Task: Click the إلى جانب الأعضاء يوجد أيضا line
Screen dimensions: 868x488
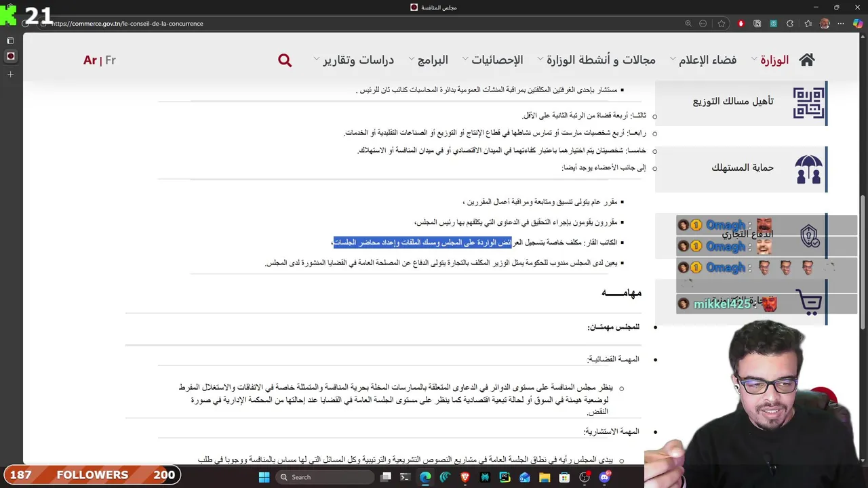Action: pos(604,167)
